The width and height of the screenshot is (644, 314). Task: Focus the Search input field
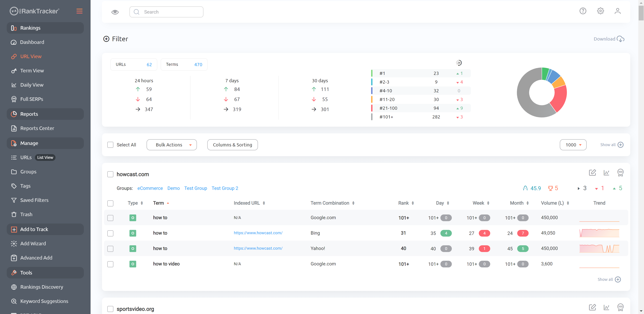click(166, 12)
